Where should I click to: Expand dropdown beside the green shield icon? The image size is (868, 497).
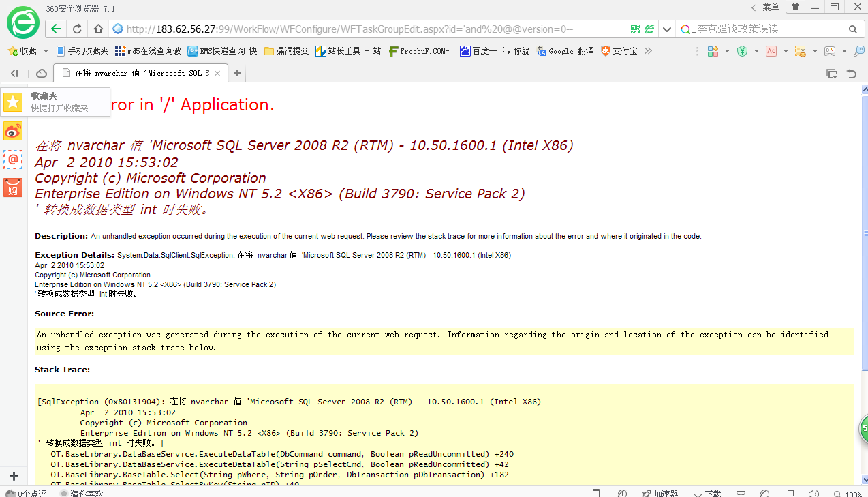[x=756, y=51]
